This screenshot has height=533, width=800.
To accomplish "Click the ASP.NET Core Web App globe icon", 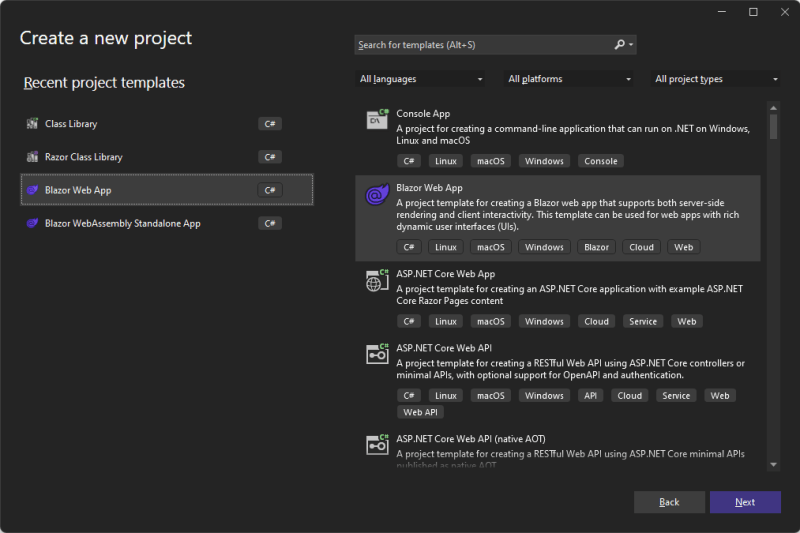I will coord(377,281).
